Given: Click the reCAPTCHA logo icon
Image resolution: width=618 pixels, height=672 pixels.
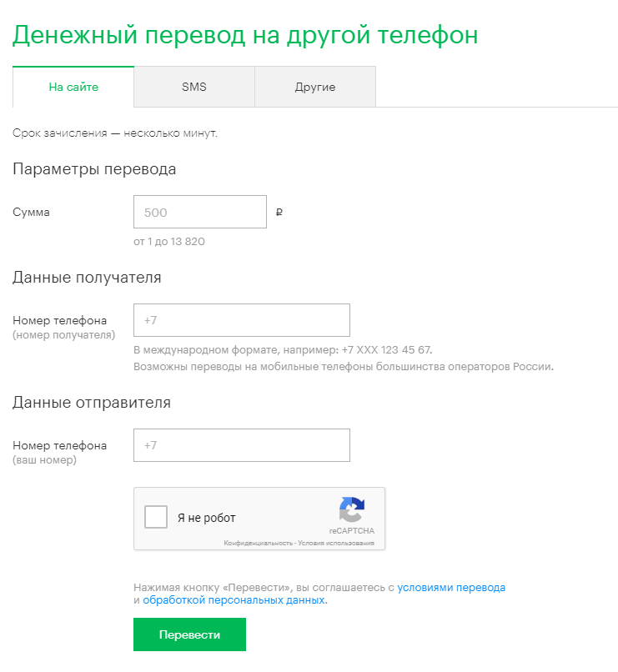Looking at the screenshot, I should coord(352,509).
